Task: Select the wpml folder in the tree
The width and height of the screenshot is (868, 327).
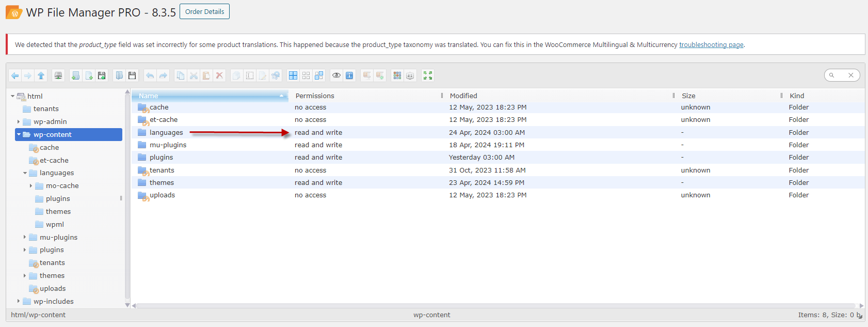Action: [x=55, y=225]
